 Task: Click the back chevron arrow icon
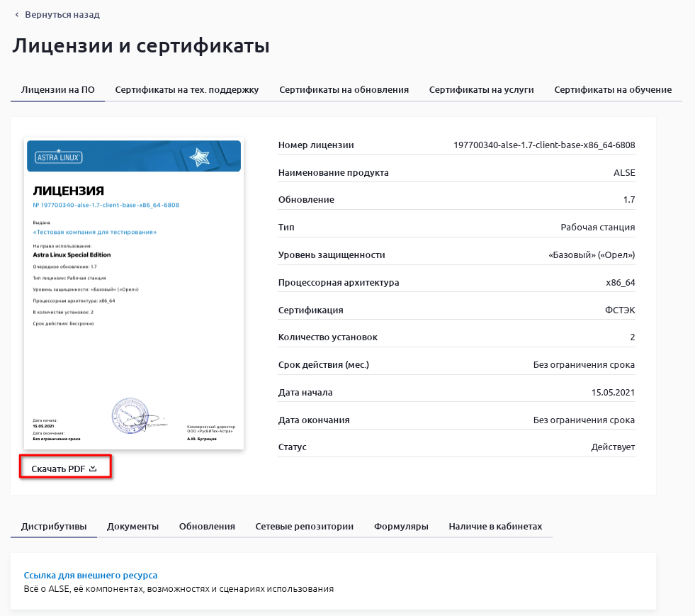(x=17, y=15)
